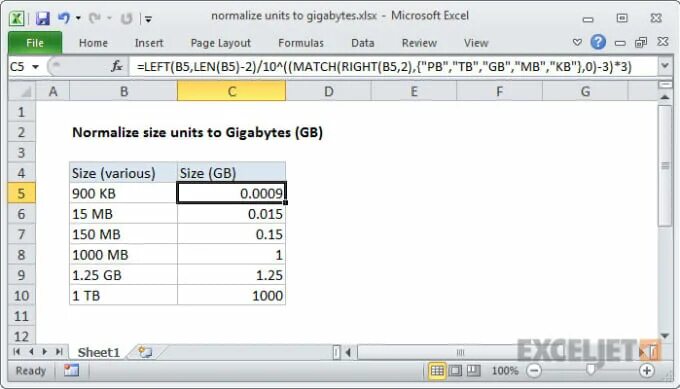Screen dimensions: 680x389
Task: Switch to the View tab
Action: tap(476, 43)
